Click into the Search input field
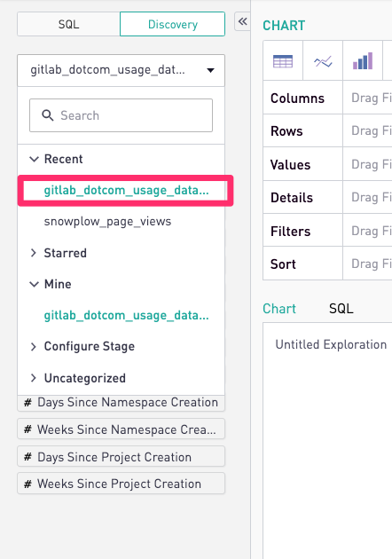392x559 pixels. click(x=122, y=115)
